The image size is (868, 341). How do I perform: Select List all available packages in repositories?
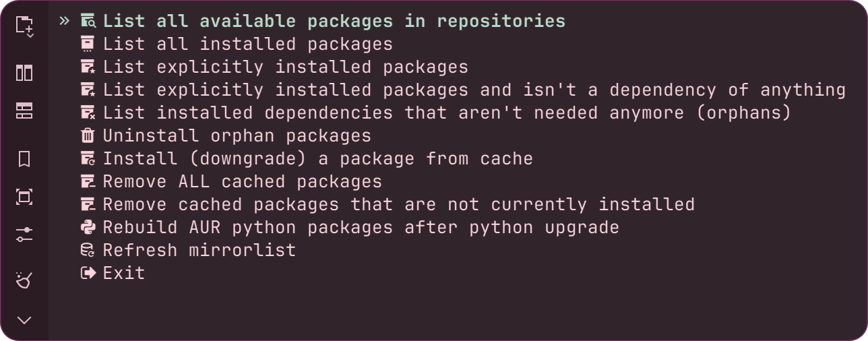pos(323,21)
